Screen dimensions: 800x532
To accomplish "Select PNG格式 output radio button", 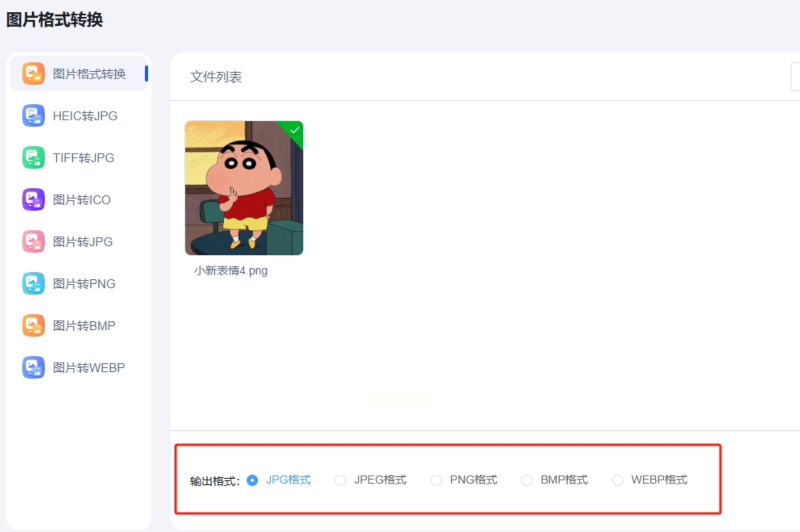I will coord(436,480).
